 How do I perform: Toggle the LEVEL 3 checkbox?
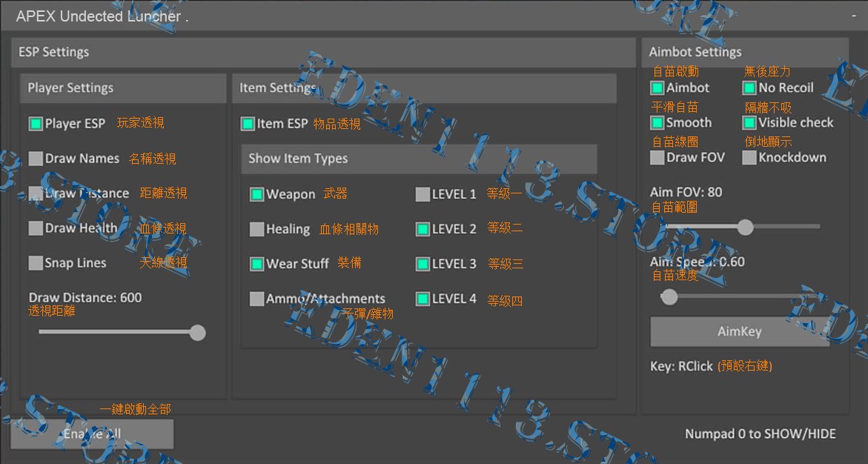[x=423, y=264]
